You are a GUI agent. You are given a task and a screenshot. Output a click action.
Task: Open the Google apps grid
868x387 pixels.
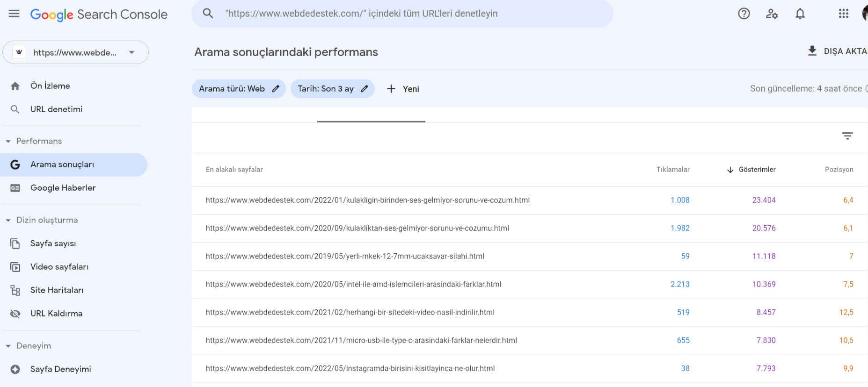(844, 14)
